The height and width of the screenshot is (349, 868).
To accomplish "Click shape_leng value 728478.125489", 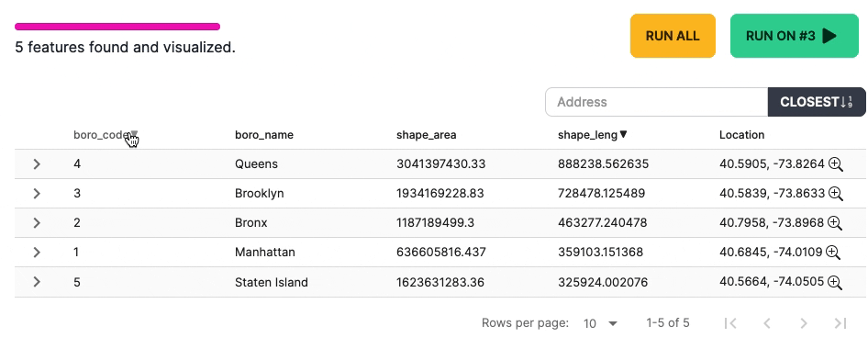I will coord(601,194).
